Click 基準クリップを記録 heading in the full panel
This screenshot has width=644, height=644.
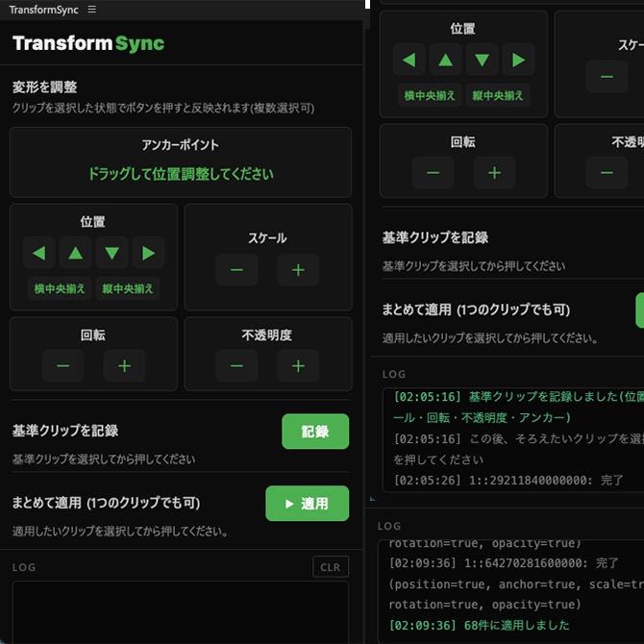coord(65,430)
